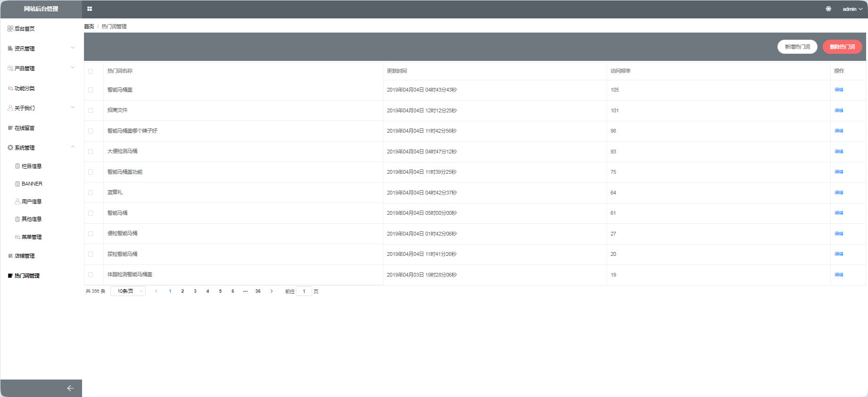Screen dimensions: 868x397
Task: Click the 后台首页 dashboard grid icon
Action: (x=10, y=29)
